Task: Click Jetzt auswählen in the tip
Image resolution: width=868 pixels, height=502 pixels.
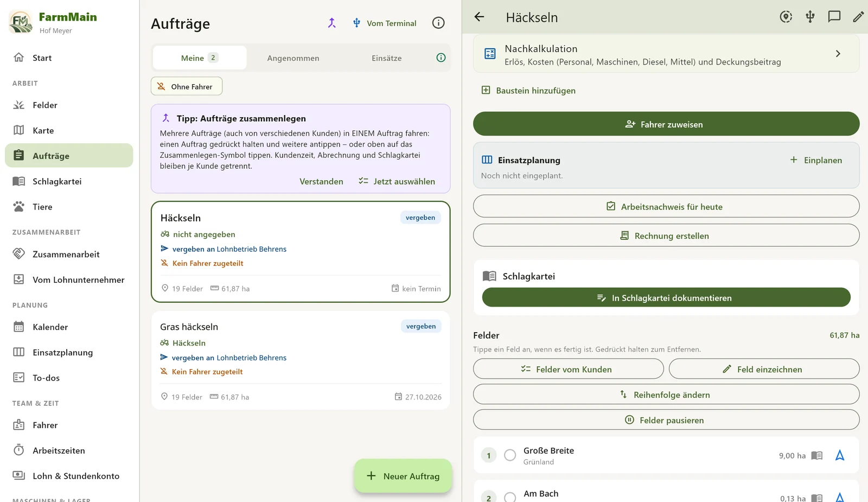Action: click(x=397, y=181)
